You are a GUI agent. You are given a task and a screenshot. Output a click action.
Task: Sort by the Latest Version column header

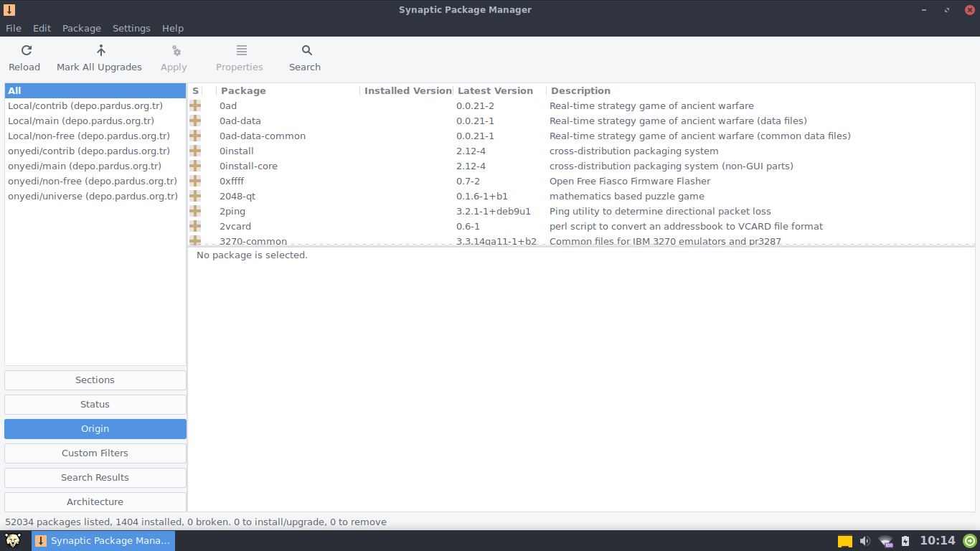tap(499, 90)
